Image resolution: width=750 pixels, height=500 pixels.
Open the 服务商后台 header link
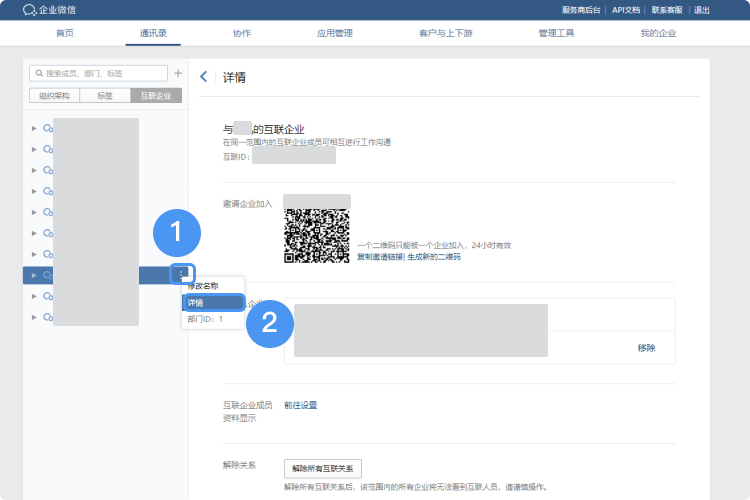click(581, 10)
